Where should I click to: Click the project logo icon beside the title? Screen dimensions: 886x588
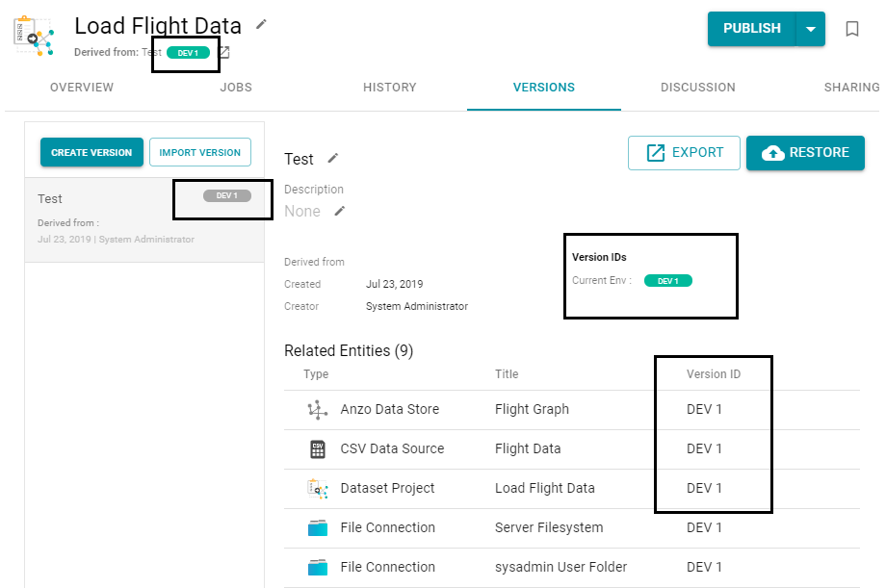(x=34, y=37)
